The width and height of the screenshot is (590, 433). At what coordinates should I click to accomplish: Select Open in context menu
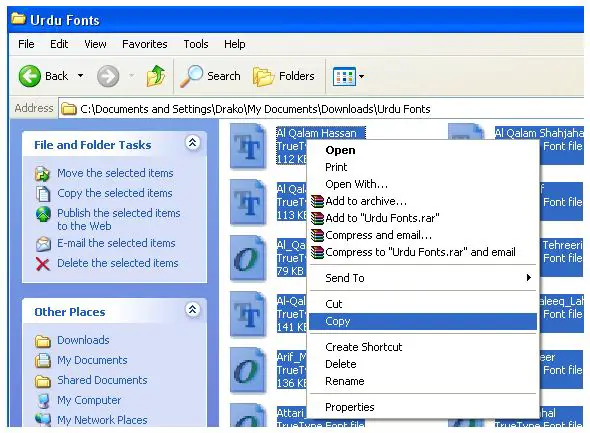click(423, 150)
